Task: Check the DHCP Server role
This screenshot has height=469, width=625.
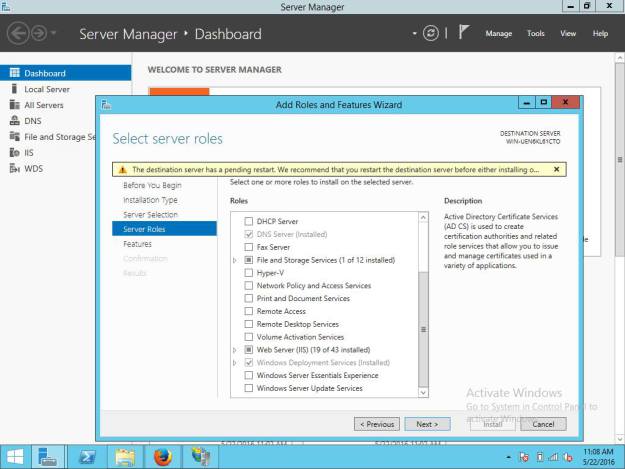Action: tap(248, 221)
